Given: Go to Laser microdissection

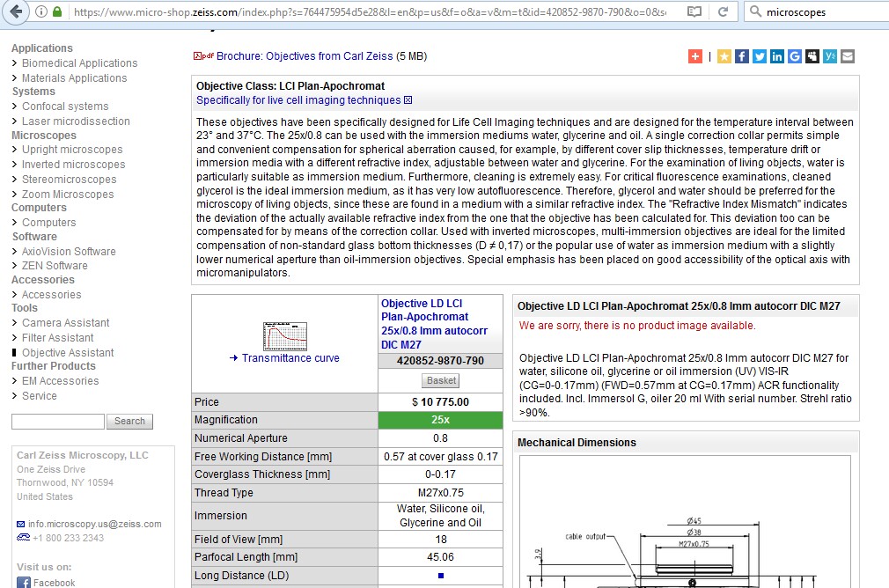Looking at the screenshot, I should (x=76, y=121).
